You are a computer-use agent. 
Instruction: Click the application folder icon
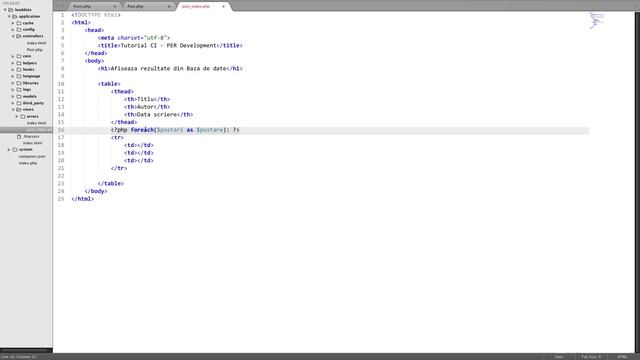[x=15, y=17]
